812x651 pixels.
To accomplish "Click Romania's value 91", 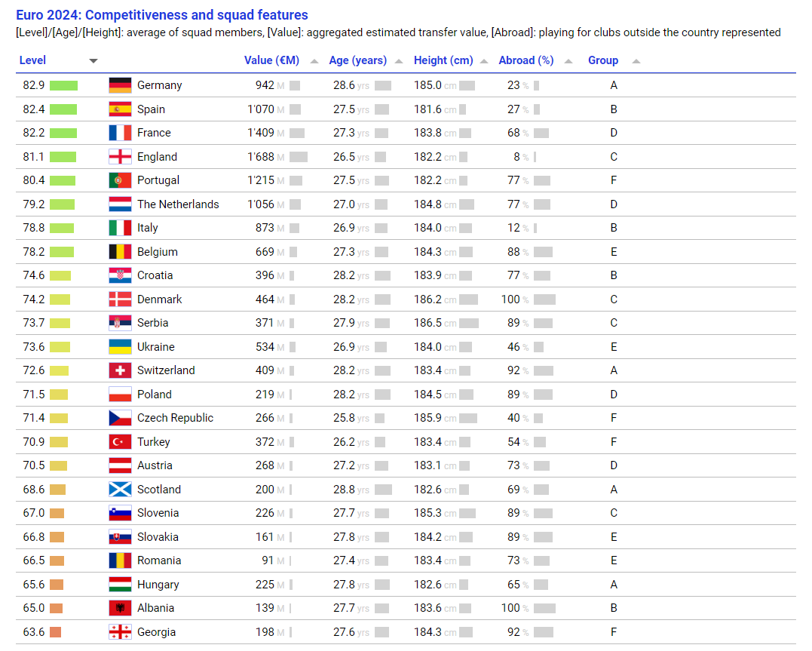I will pos(268,560).
